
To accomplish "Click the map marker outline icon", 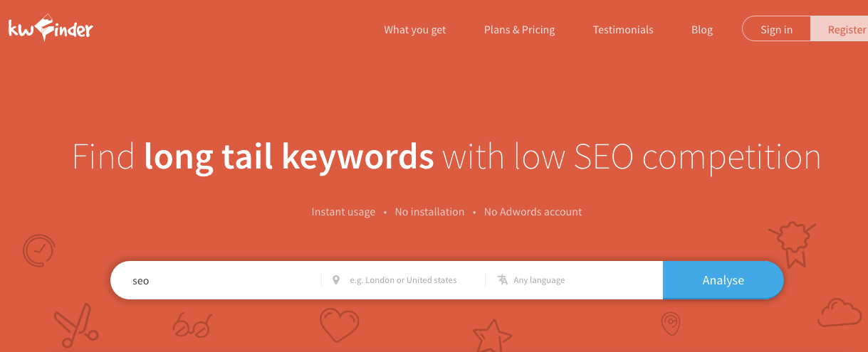I will 670,324.
